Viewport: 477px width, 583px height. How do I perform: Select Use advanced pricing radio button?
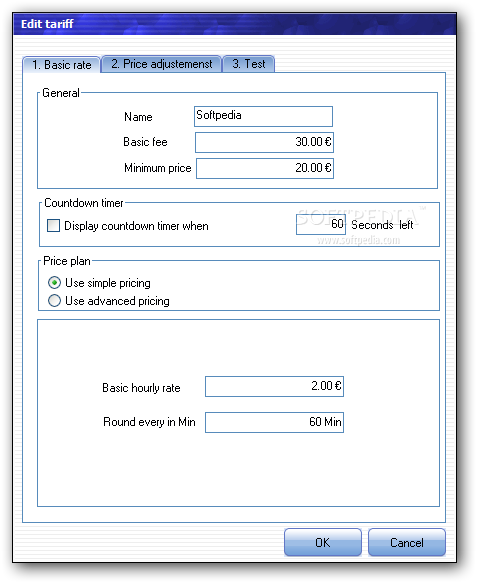coord(54,301)
